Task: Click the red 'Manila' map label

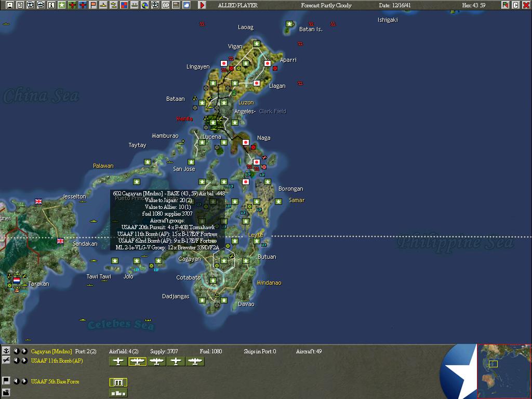Action: (184, 119)
